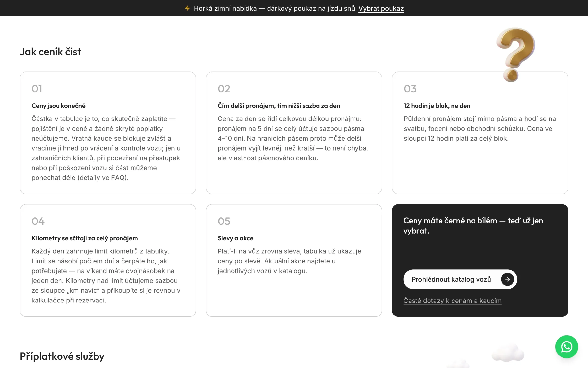
Task: Click paragraph starting "Půldenní pronájem stojí mimo"
Action: pos(480,129)
